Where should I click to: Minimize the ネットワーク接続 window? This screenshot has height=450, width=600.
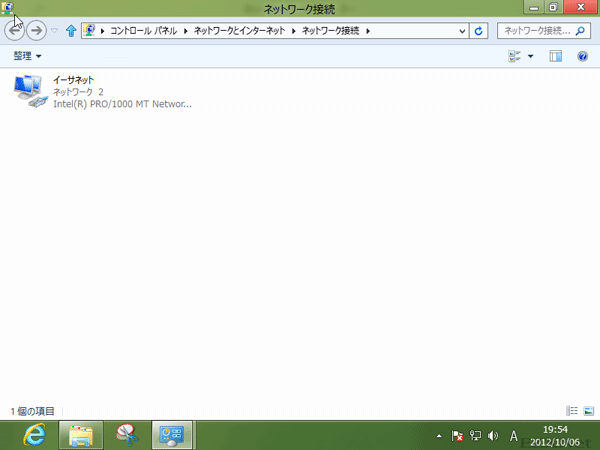(534, 7)
